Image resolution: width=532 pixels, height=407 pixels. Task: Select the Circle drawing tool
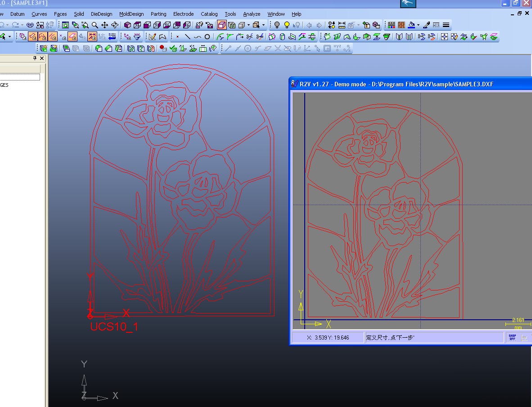click(207, 36)
